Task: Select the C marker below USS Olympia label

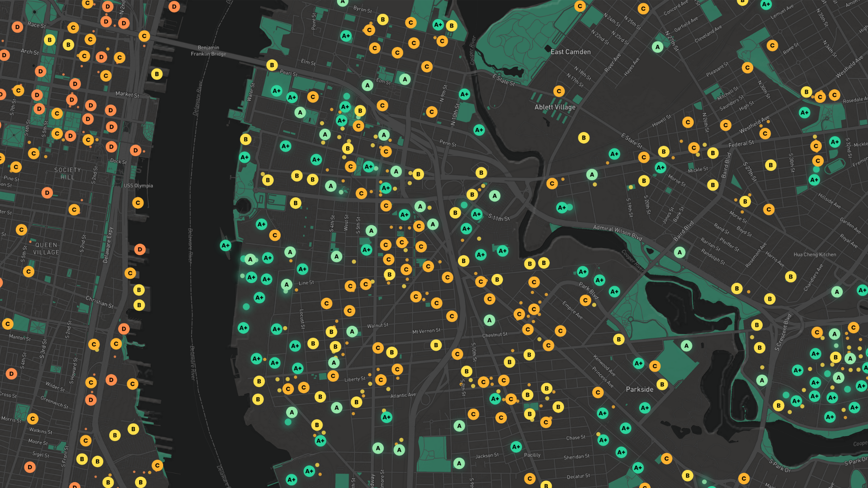Action: [138, 203]
